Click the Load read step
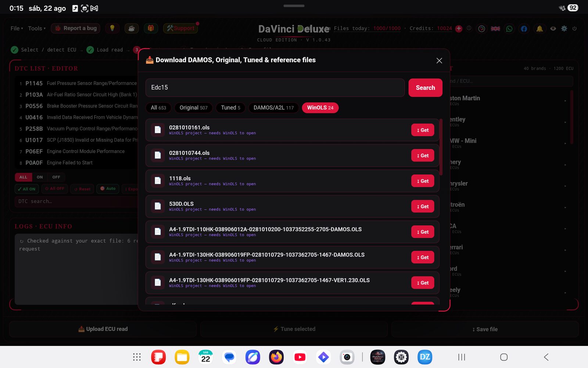 pos(105,50)
